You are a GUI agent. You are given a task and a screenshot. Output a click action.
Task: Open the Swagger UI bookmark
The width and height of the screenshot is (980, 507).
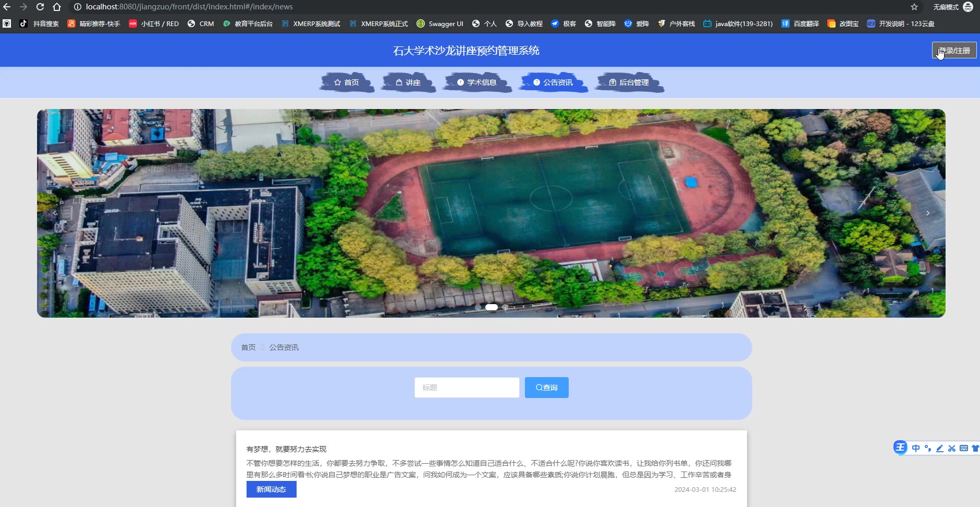[440, 23]
